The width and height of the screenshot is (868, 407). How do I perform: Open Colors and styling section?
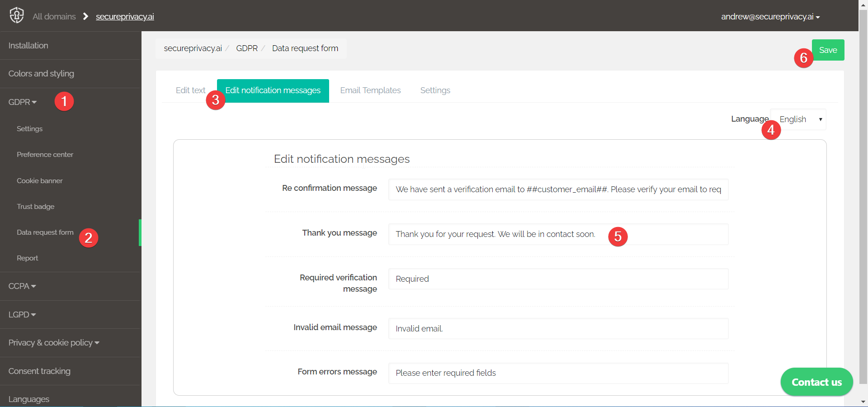coord(41,73)
